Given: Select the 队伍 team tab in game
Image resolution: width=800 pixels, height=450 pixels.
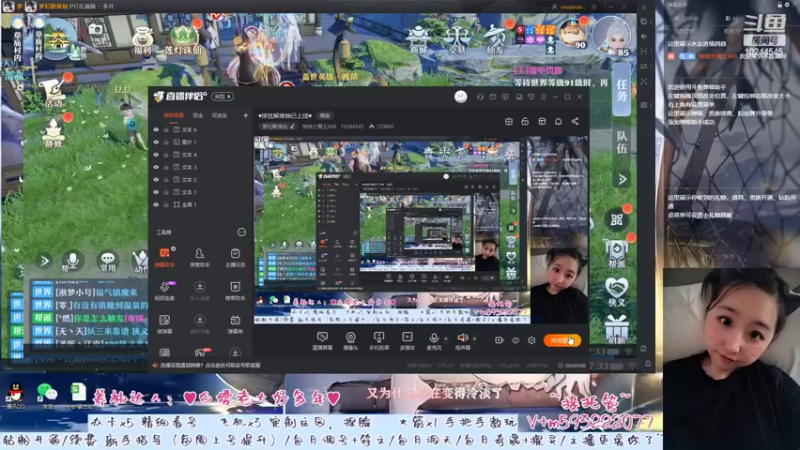Looking at the screenshot, I should (x=621, y=142).
